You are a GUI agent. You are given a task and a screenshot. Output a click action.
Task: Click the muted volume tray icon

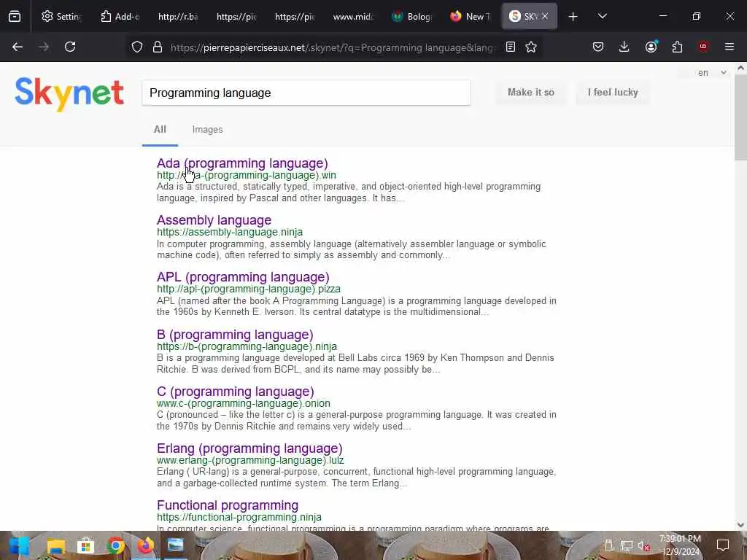click(644, 545)
